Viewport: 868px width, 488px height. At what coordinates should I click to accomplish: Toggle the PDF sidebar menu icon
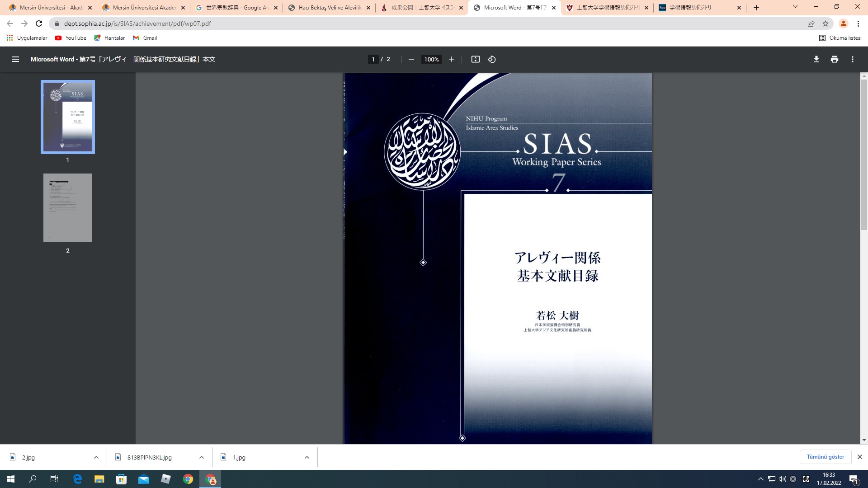[15, 59]
